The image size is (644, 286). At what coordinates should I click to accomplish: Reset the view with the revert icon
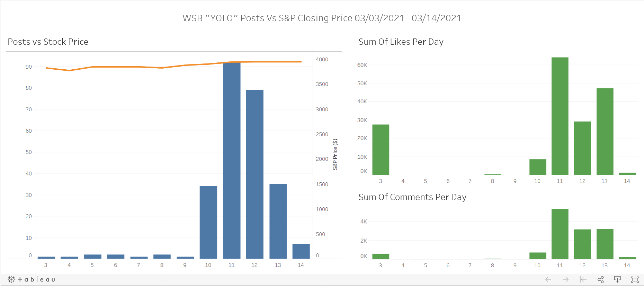(583, 279)
